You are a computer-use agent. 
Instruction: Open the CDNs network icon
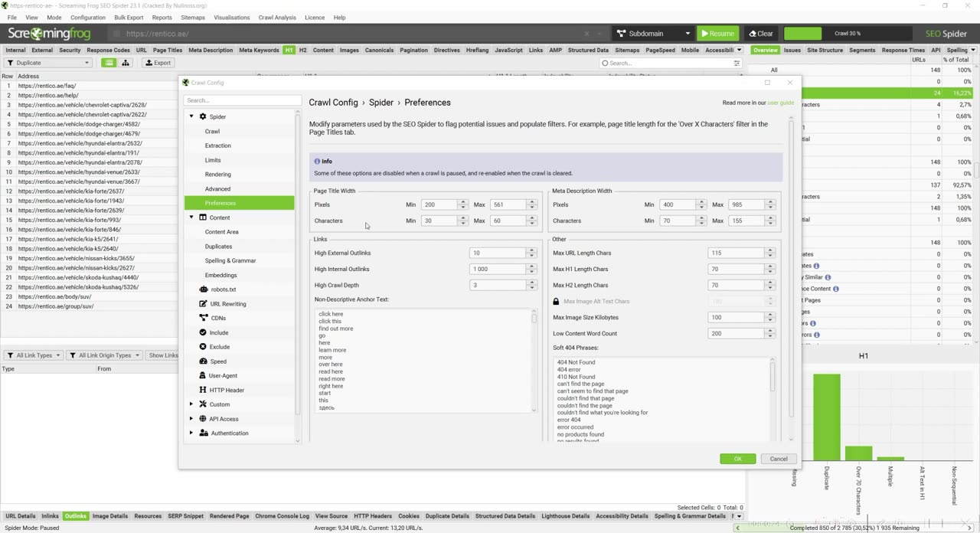(203, 318)
